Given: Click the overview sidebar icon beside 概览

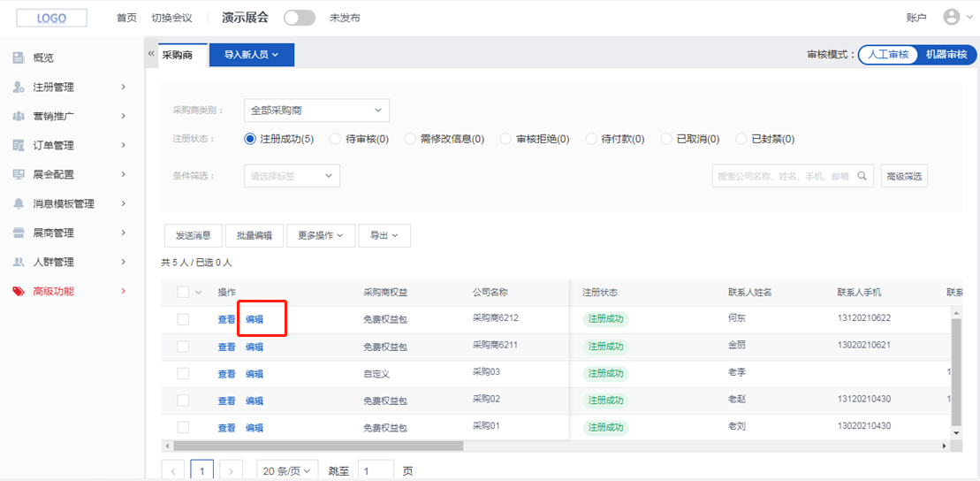Looking at the screenshot, I should [19, 57].
